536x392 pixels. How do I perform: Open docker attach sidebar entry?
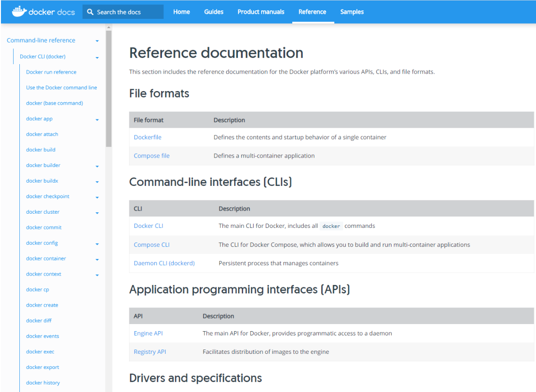click(42, 134)
